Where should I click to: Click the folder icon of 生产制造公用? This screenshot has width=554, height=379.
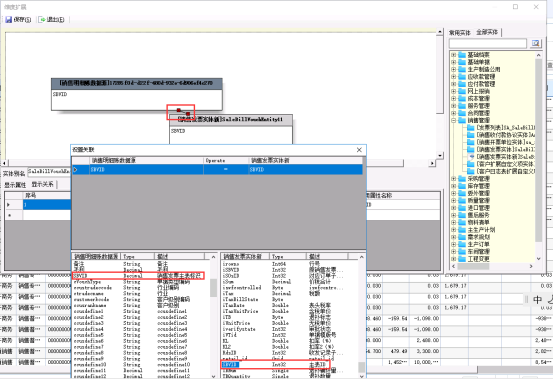(x=462, y=69)
